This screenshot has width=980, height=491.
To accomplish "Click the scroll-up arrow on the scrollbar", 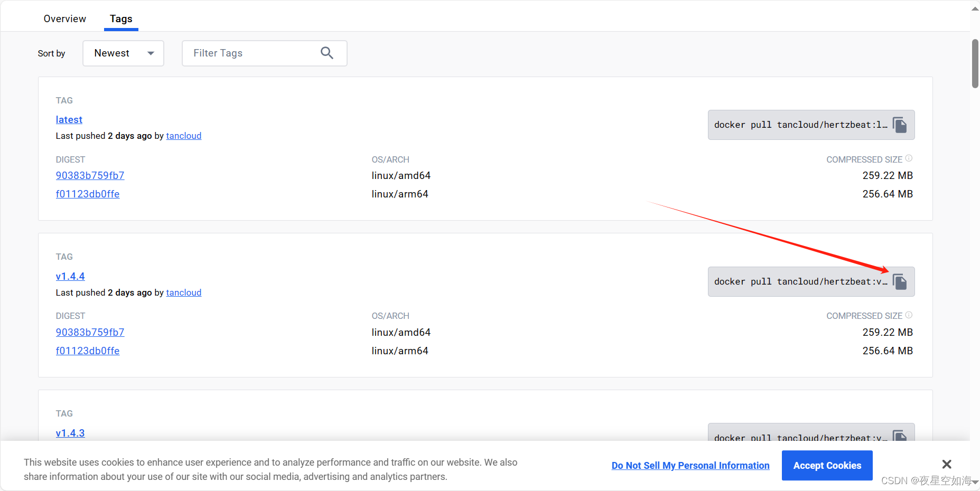I will tap(974, 7).
